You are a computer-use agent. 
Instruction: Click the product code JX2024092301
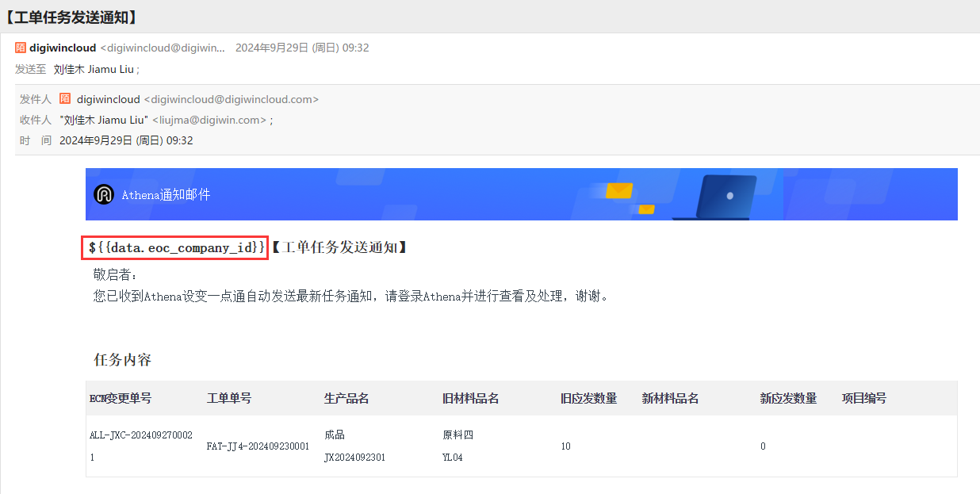coord(354,458)
